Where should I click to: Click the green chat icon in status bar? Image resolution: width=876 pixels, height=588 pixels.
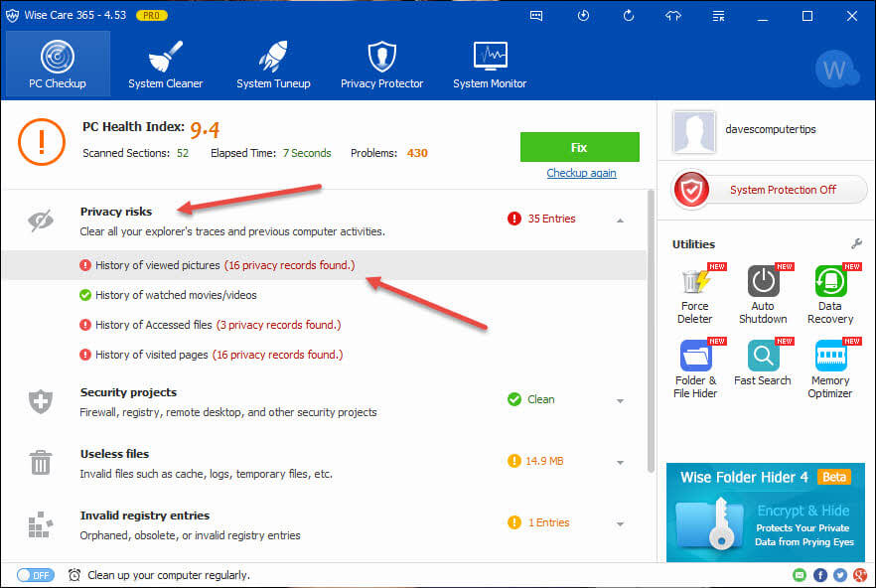click(800, 574)
